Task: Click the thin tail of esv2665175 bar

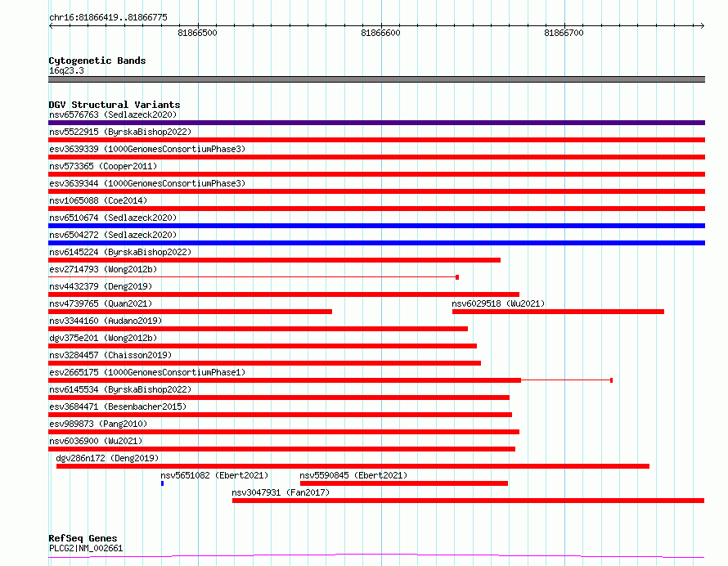Action: pyautogui.click(x=566, y=380)
